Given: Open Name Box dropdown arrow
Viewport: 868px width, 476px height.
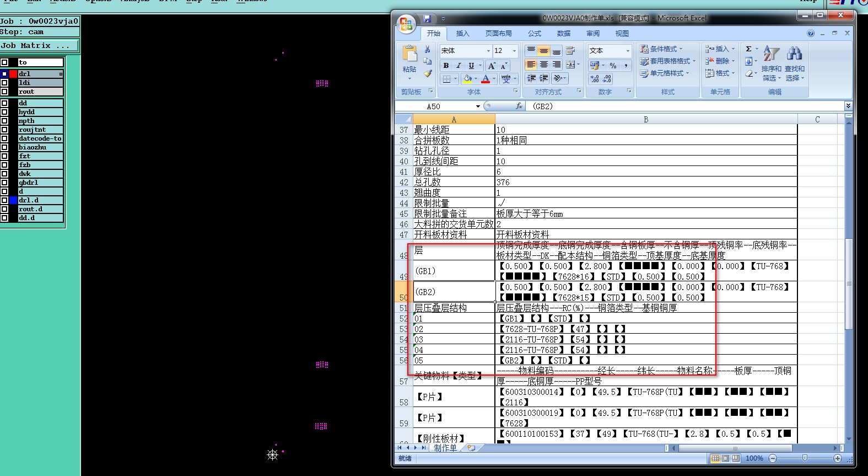Looking at the screenshot, I should pos(478,106).
